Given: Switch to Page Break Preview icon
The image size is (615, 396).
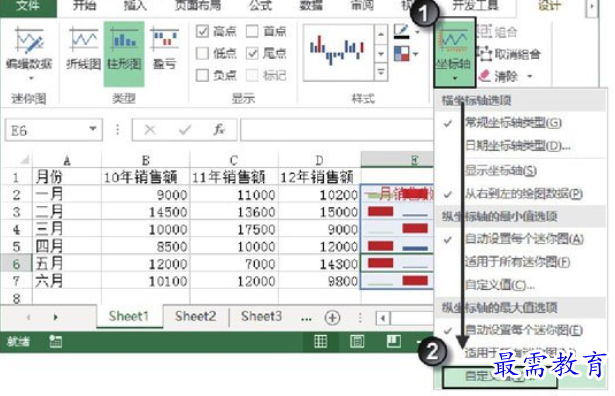Looking at the screenshot, I should pos(393,342).
